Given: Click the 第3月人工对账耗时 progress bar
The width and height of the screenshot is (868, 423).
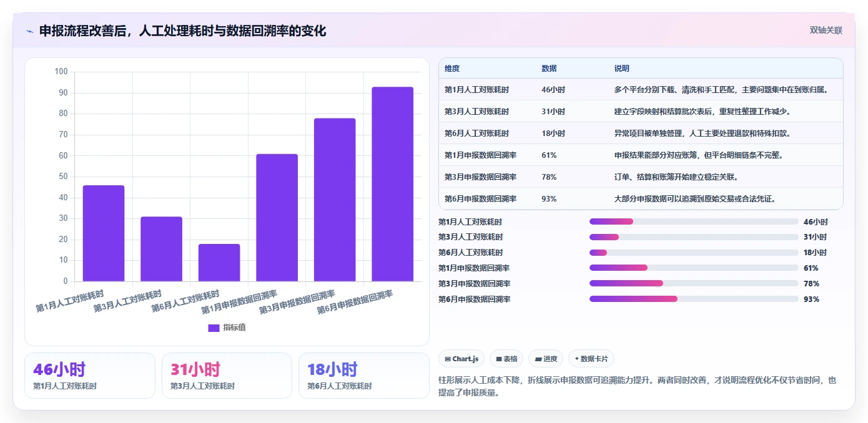Looking at the screenshot, I should 694,237.
